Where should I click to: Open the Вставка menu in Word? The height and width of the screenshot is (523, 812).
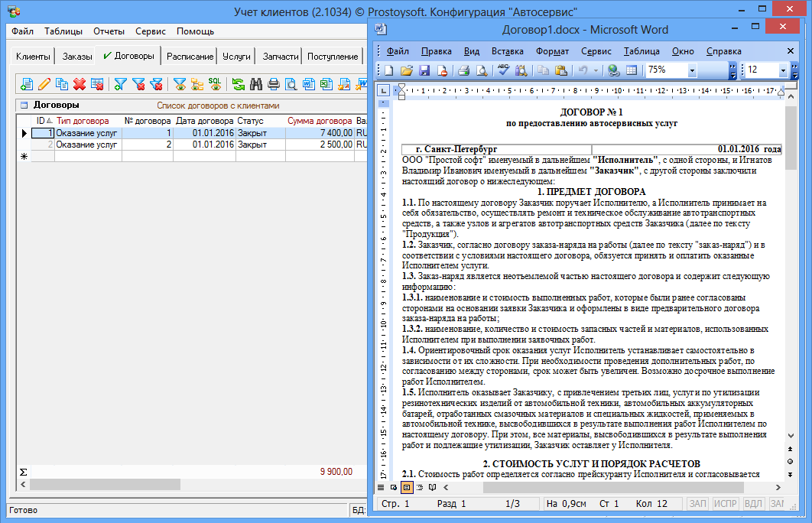click(507, 51)
